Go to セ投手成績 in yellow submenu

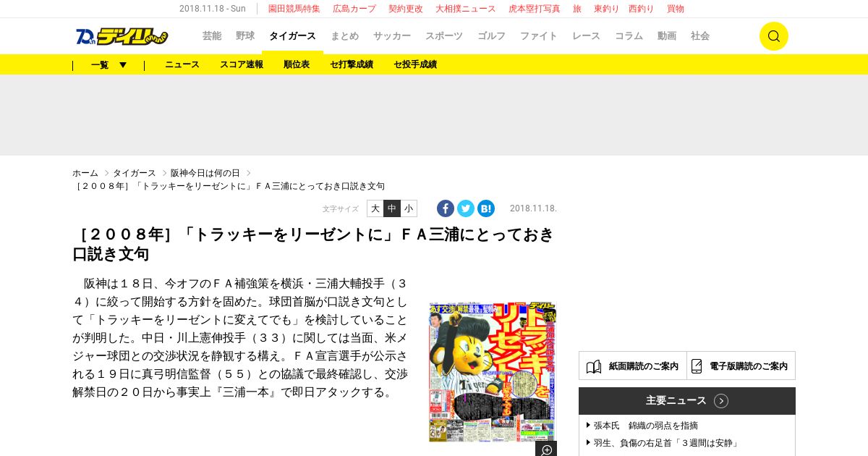tap(415, 64)
